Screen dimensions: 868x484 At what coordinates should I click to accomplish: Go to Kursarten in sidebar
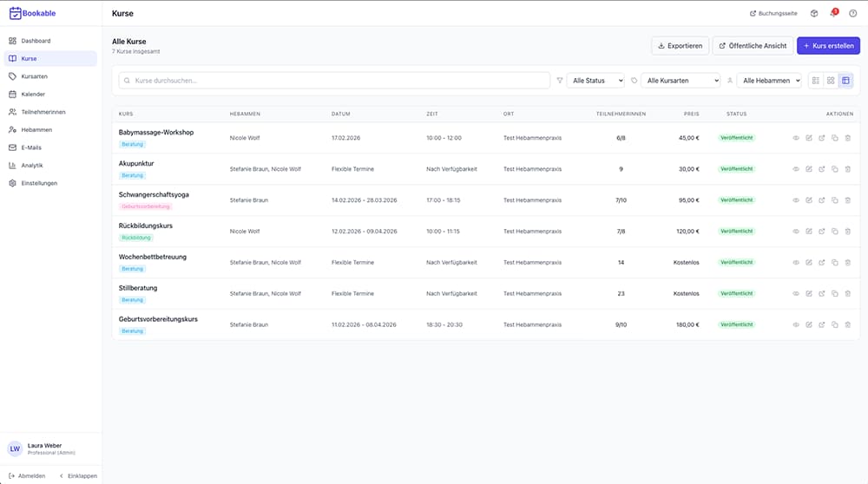(49, 76)
